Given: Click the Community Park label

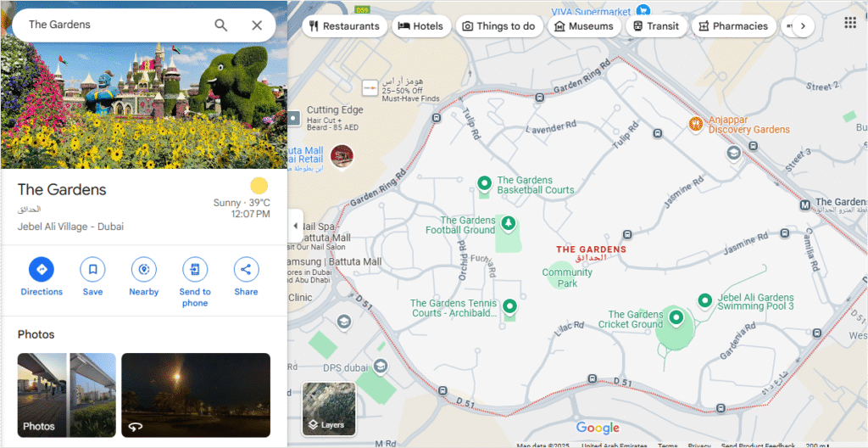Looking at the screenshot, I should coord(567,277).
